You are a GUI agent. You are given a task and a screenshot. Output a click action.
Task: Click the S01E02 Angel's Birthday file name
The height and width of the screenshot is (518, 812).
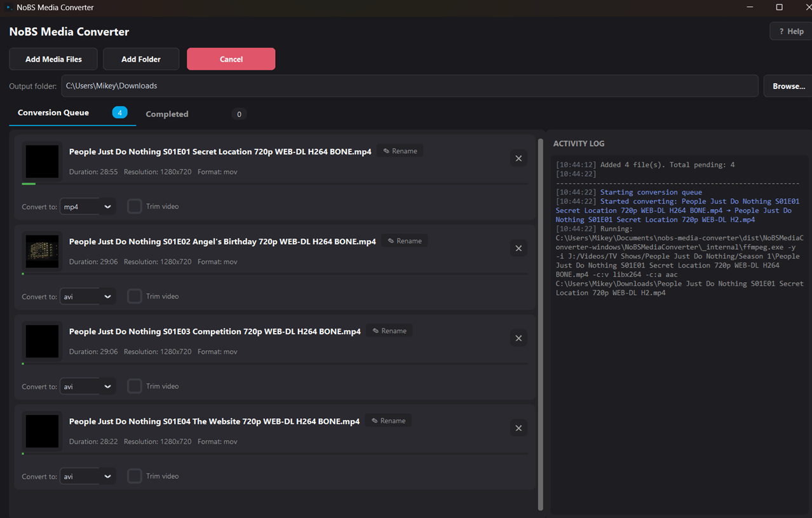coord(222,242)
